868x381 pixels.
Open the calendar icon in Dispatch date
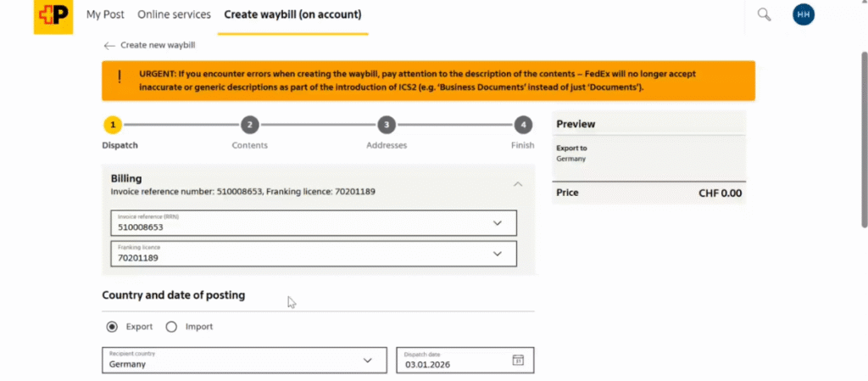click(518, 360)
